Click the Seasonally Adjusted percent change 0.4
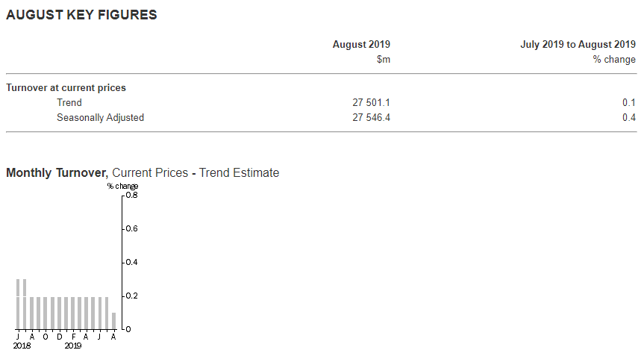644x356 pixels. point(629,117)
